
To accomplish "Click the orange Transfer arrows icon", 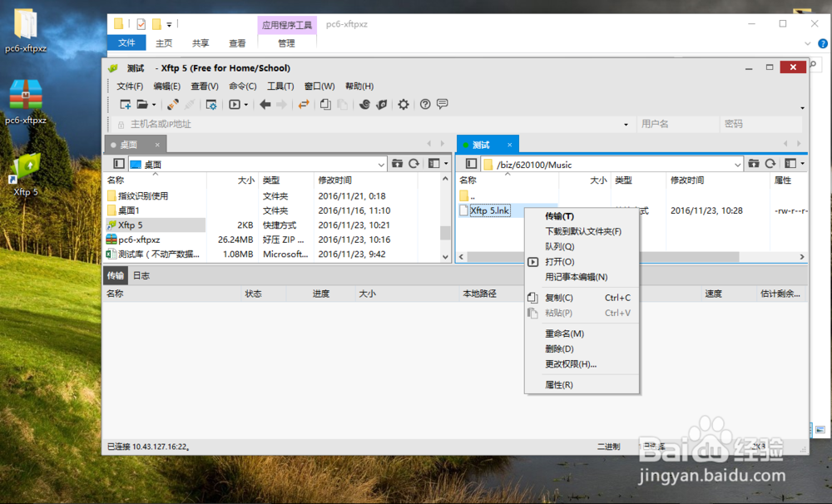I will (x=304, y=105).
